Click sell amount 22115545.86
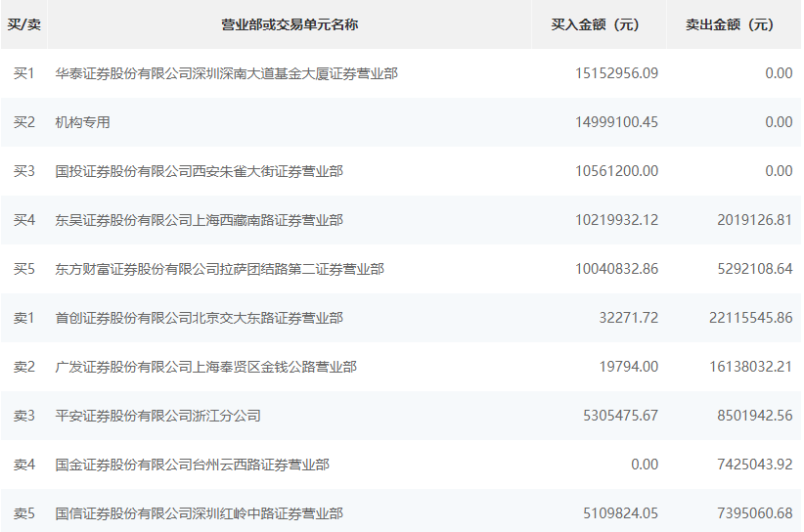 [x=750, y=318]
